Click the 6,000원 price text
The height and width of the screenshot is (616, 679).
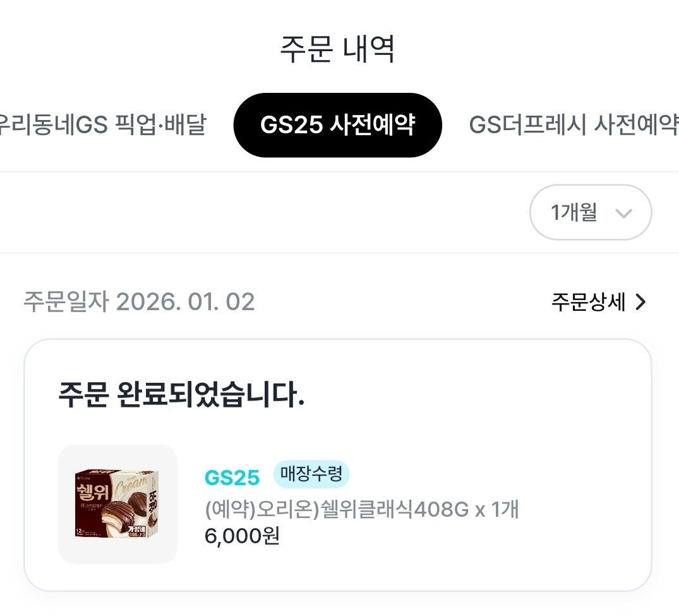click(242, 536)
